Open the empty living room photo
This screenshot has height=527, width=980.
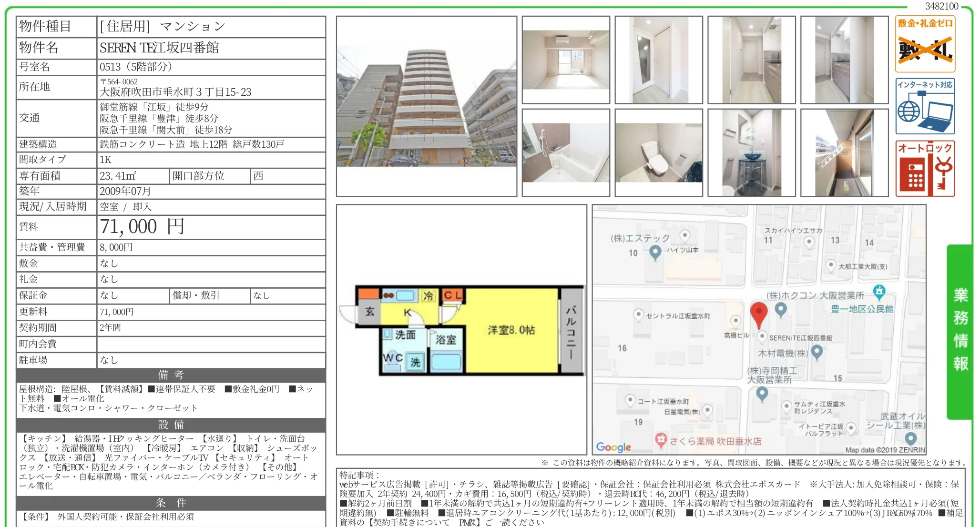[566, 60]
